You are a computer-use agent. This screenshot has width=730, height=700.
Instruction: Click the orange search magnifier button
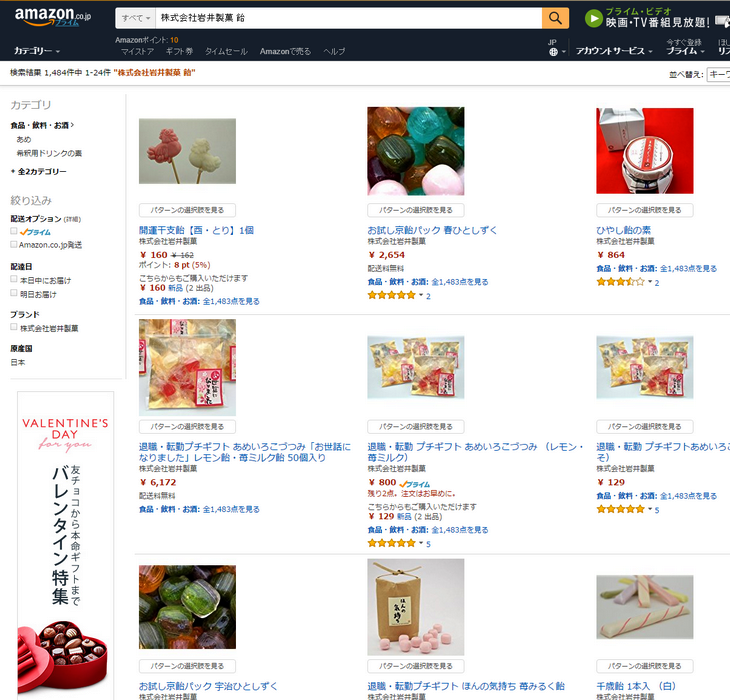point(555,18)
